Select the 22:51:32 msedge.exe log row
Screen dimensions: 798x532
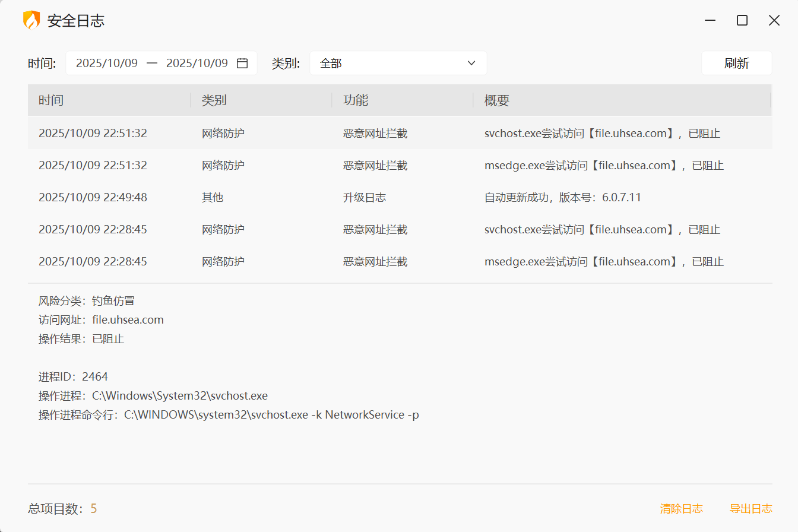pos(399,165)
